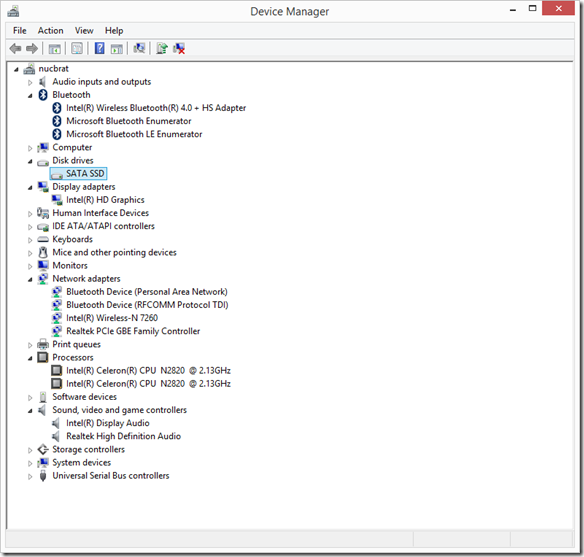Expand the System devices node
This screenshot has height=557, width=584.
click(30, 463)
